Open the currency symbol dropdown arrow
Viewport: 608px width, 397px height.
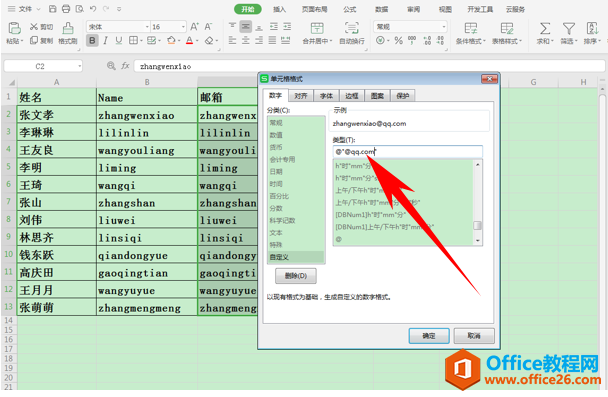click(x=388, y=41)
